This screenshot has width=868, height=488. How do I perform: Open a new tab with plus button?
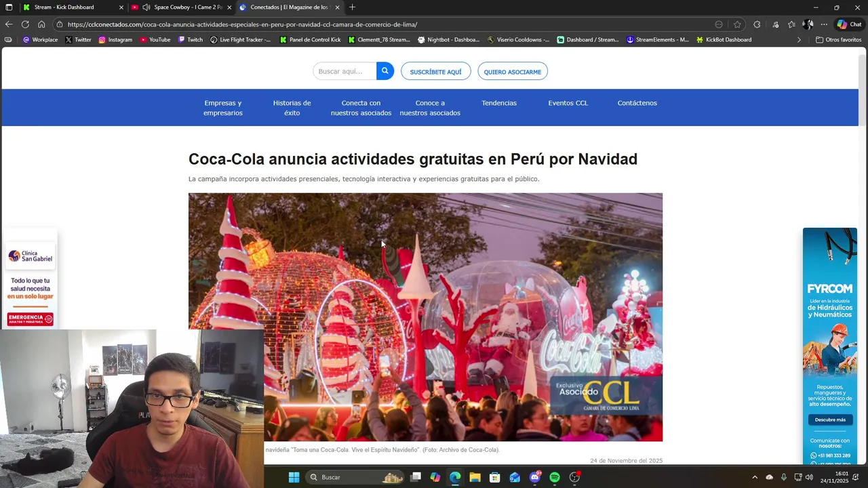click(352, 7)
